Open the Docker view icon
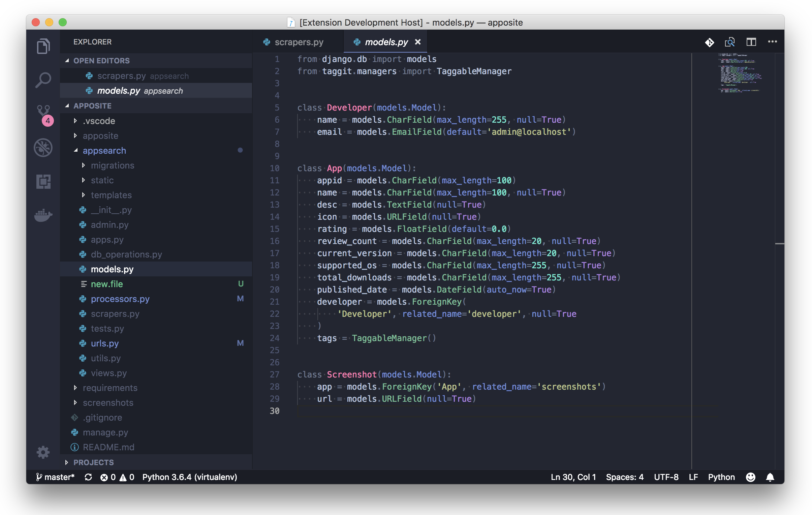Viewport: 812px width, 515px height. [43, 215]
